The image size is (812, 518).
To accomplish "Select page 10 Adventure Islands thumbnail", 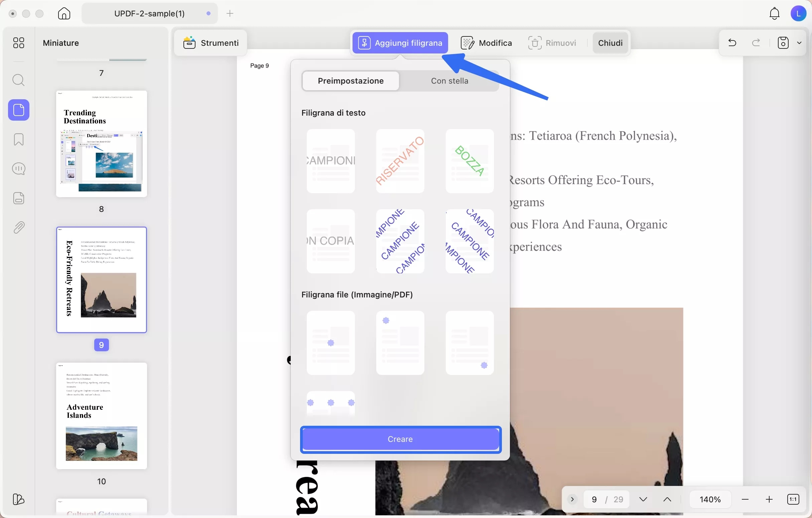I will tap(102, 415).
